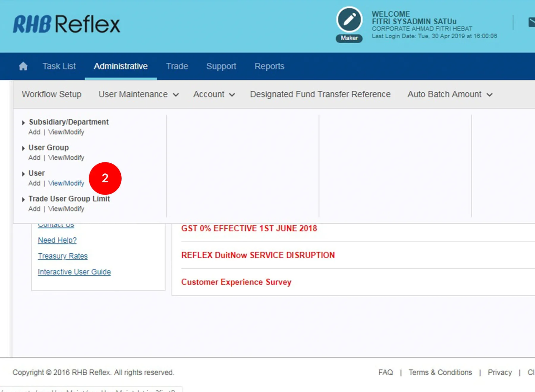
Task: Open the Customer Experience Survey announcement
Action: [236, 282]
